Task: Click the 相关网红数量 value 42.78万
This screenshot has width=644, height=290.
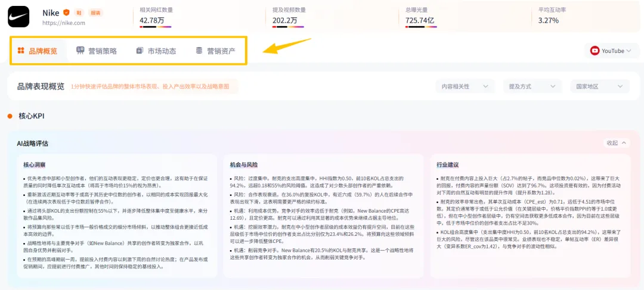Action: [151, 20]
